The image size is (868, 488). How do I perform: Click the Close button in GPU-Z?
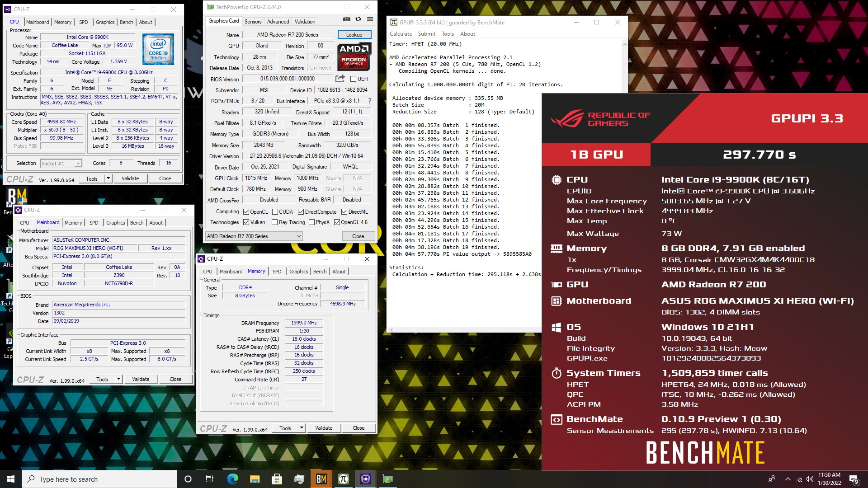click(358, 236)
